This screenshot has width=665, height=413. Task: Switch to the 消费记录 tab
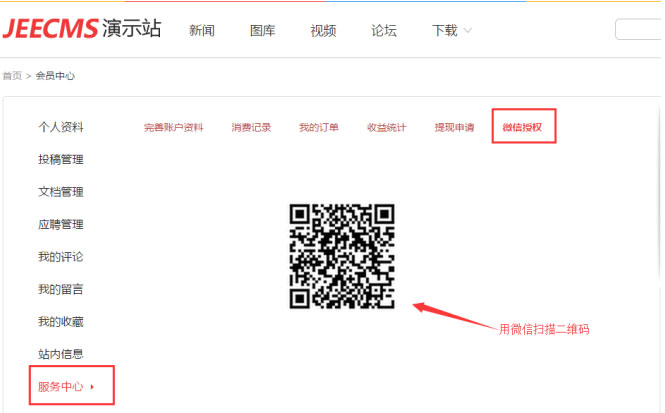tap(251, 127)
